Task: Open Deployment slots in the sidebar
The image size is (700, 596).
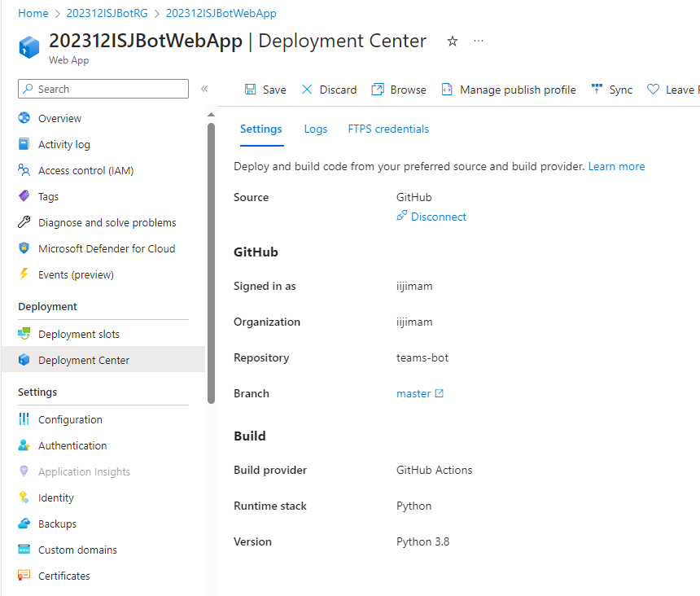Action: (78, 335)
